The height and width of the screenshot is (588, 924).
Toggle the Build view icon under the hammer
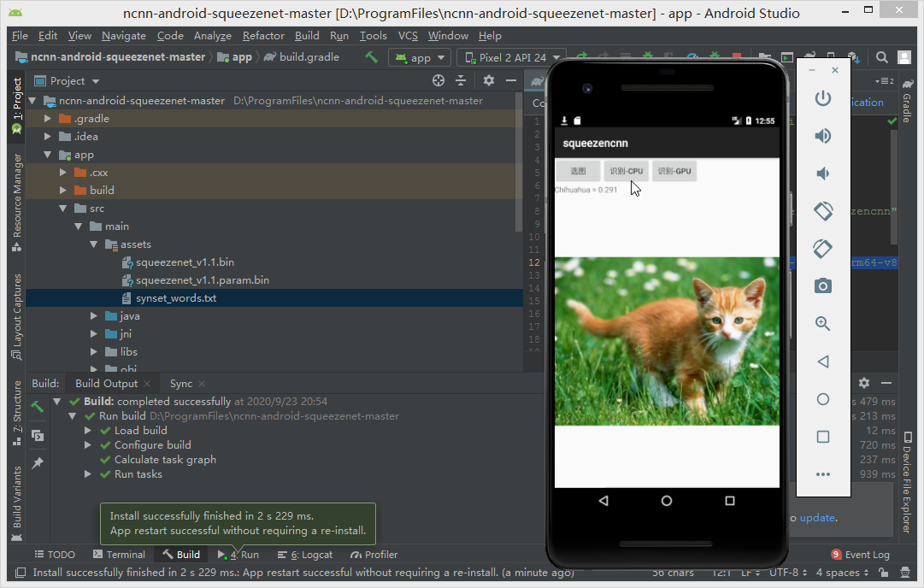(x=37, y=435)
